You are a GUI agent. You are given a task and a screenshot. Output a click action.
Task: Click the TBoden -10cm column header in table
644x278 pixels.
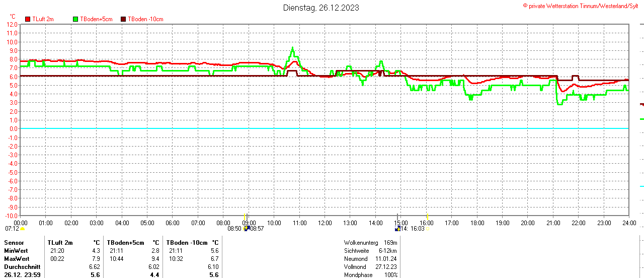(187, 242)
